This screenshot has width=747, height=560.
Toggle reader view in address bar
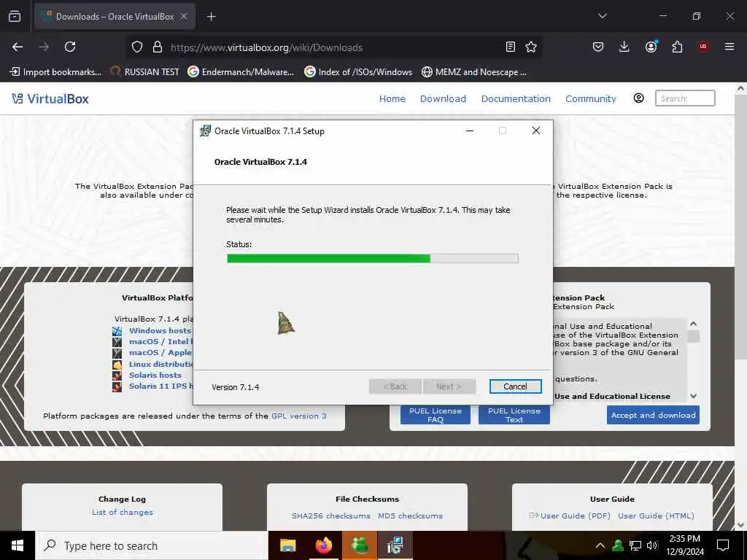(x=510, y=47)
